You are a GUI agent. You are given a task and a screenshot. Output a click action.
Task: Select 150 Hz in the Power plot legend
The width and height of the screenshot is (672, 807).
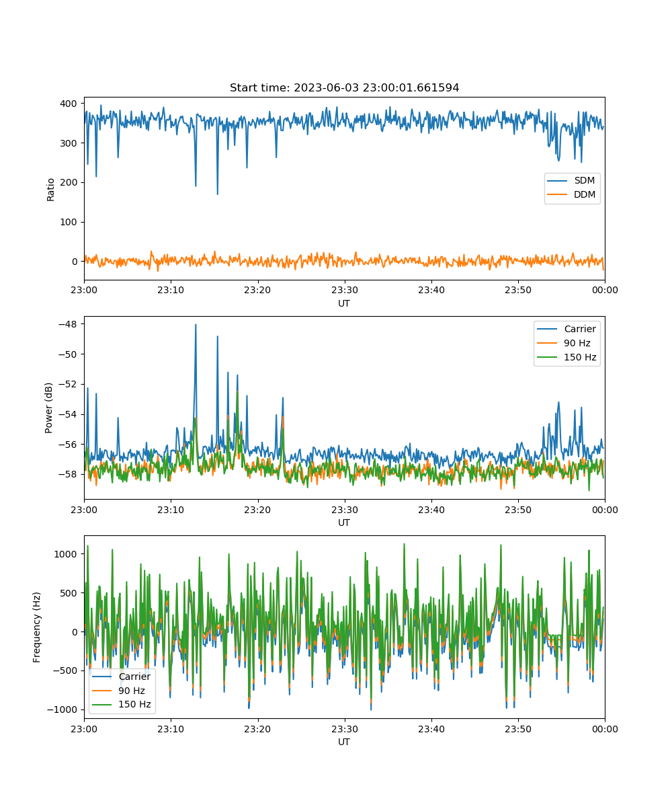[567, 358]
